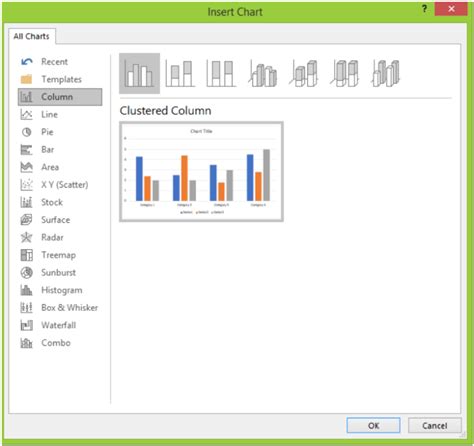
Task: Select the Line label in chart list
Action: coord(49,114)
